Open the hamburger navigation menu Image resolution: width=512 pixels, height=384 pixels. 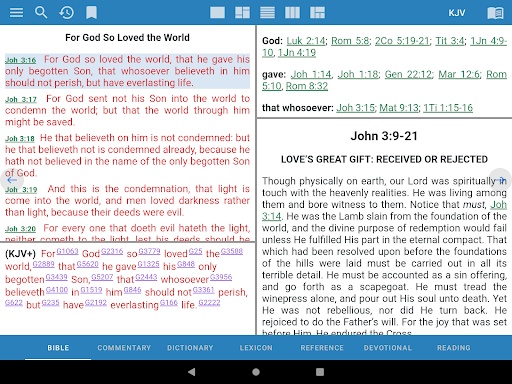[16, 13]
